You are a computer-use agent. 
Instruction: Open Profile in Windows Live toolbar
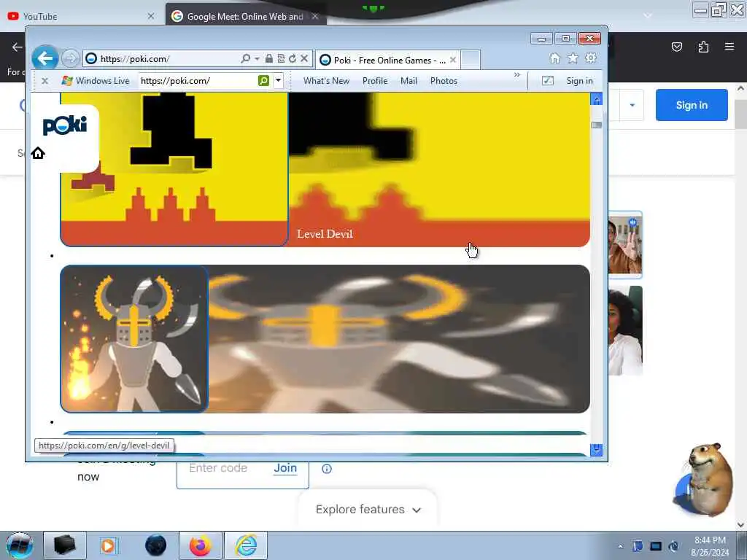click(x=375, y=81)
